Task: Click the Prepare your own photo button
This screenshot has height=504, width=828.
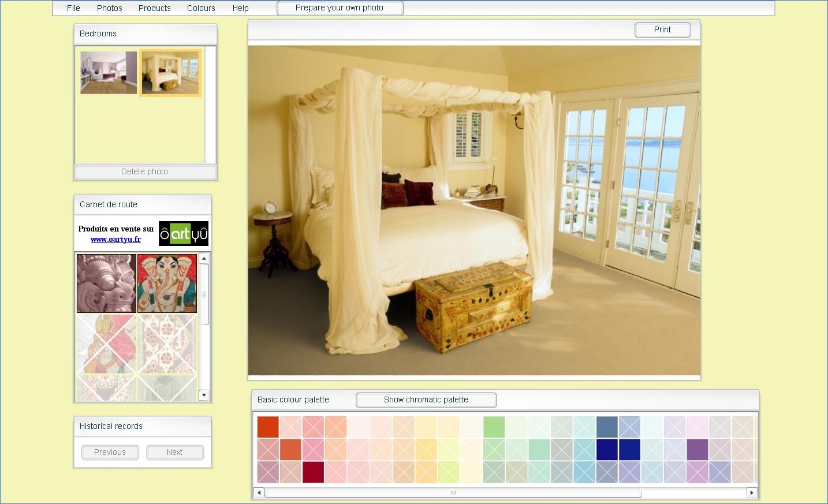Action: (340, 8)
